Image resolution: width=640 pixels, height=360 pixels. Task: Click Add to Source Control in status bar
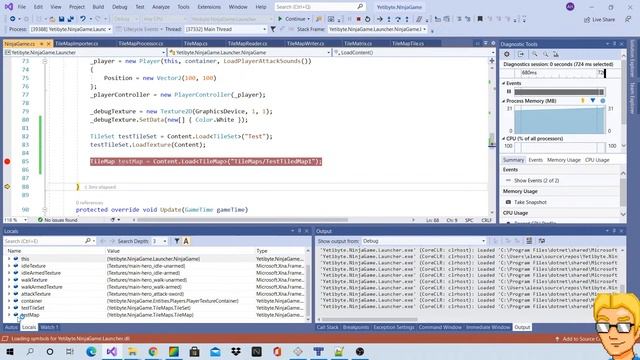pyautogui.click(x=578, y=339)
